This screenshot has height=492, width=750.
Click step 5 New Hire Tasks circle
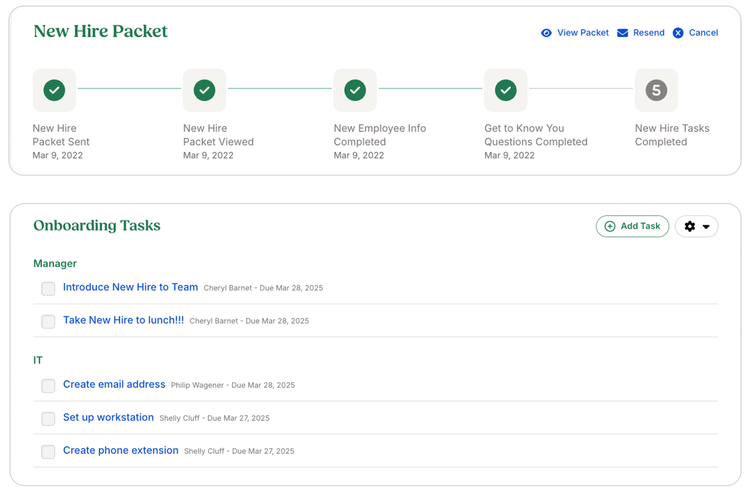[x=656, y=90]
